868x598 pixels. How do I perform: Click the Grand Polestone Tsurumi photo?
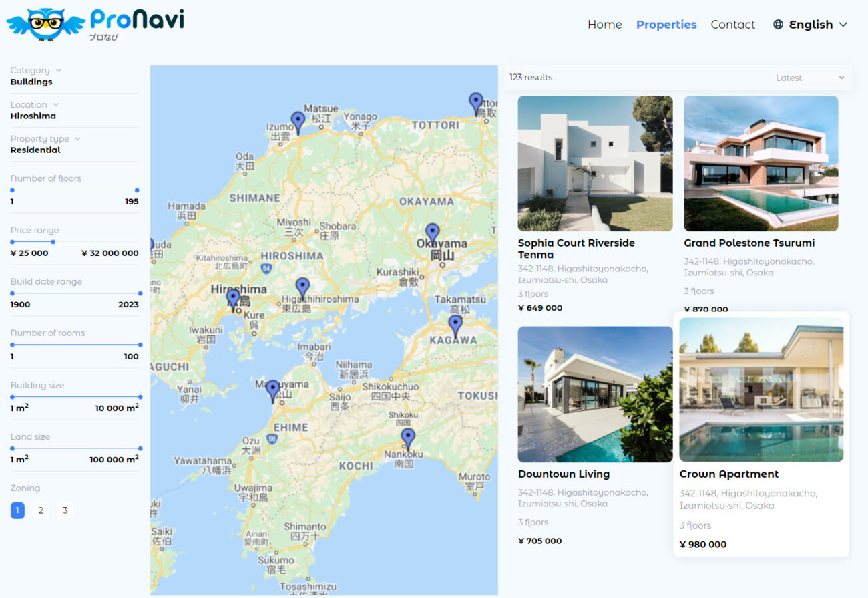[x=761, y=163]
